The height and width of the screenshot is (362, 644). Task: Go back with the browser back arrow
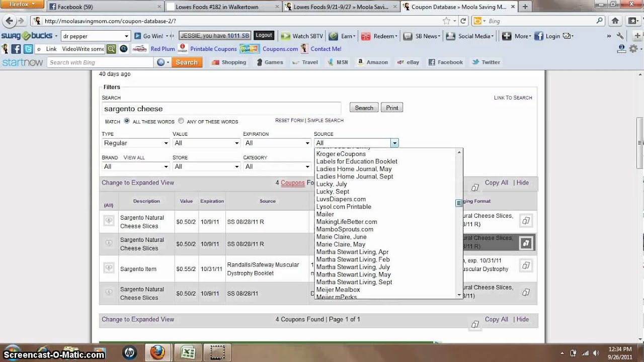tap(9, 21)
